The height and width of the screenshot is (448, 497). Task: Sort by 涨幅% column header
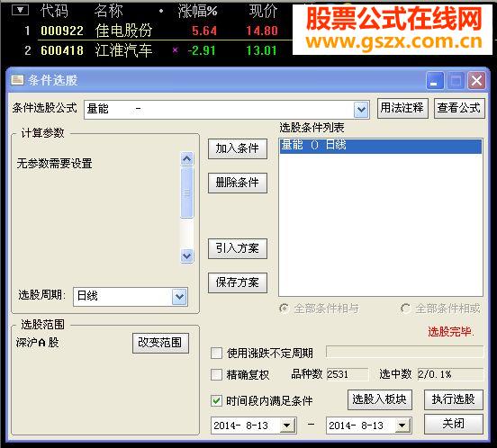pos(197,12)
